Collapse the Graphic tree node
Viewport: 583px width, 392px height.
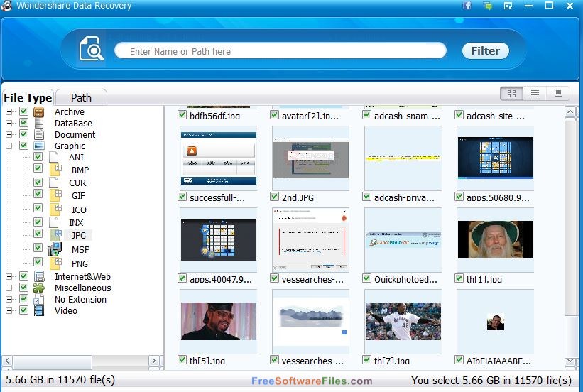click(x=9, y=146)
